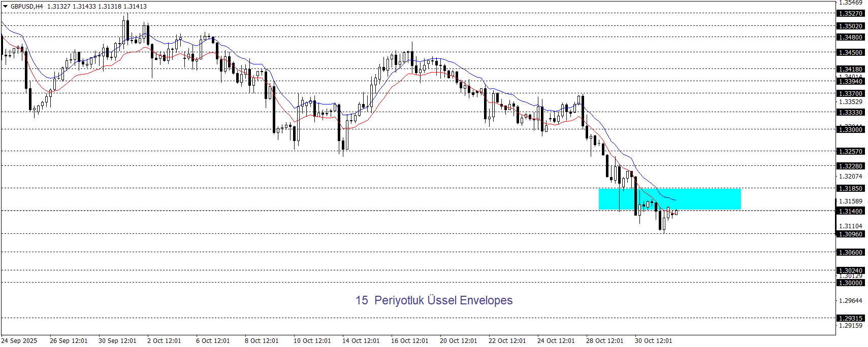Image resolution: width=868 pixels, height=347 pixels.
Task: Click the 1.31400 price level label
Action: click(x=850, y=212)
